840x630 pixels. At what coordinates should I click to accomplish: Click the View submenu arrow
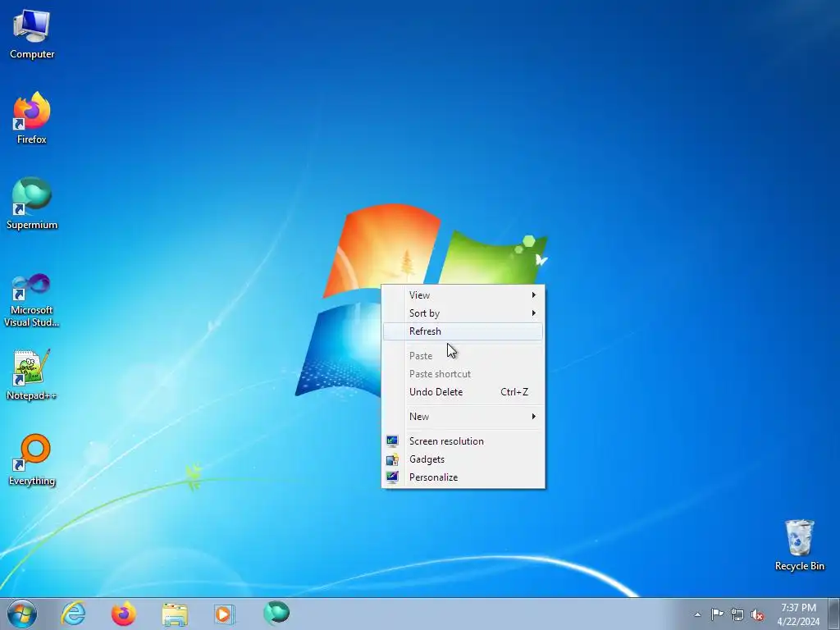coord(533,295)
